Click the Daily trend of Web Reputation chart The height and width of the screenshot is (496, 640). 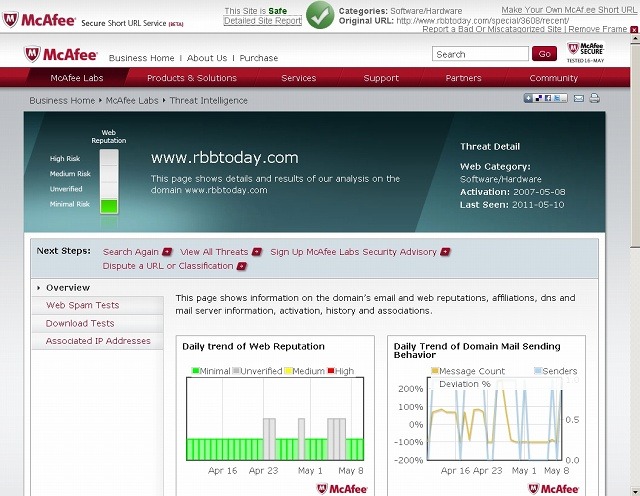[x=275, y=419]
